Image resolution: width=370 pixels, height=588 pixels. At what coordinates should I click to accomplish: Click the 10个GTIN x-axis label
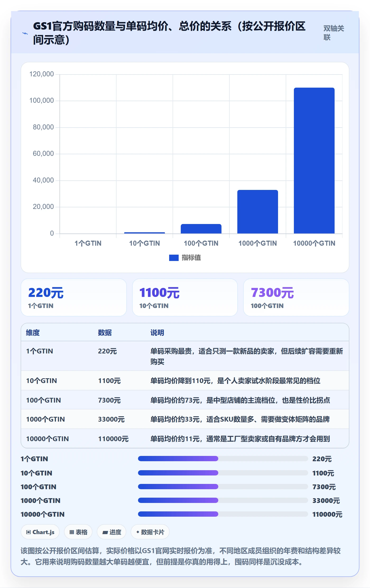coord(144,243)
